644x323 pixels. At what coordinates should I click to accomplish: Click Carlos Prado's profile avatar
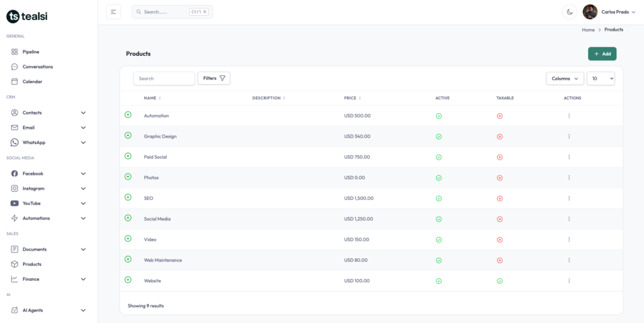pyautogui.click(x=590, y=12)
